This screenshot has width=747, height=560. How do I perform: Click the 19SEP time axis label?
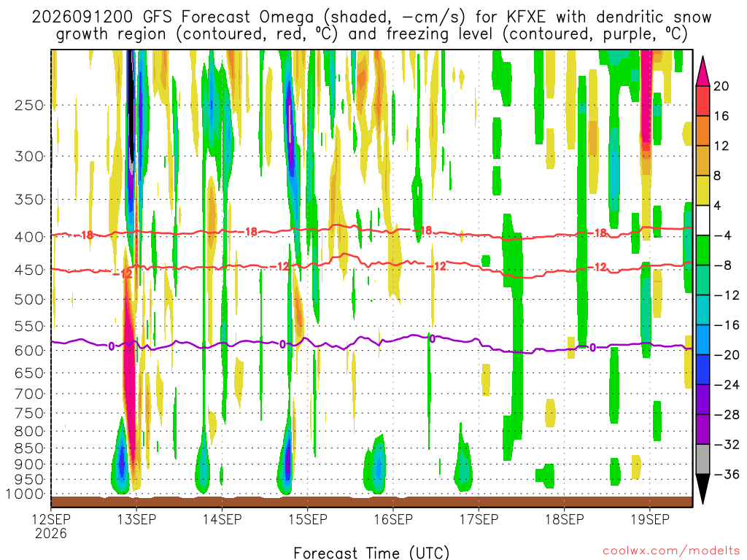[x=650, y=518]
